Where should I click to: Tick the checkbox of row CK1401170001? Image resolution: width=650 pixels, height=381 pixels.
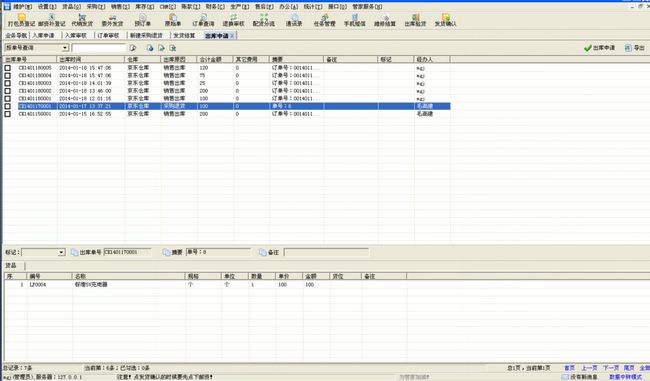(7, 106)
